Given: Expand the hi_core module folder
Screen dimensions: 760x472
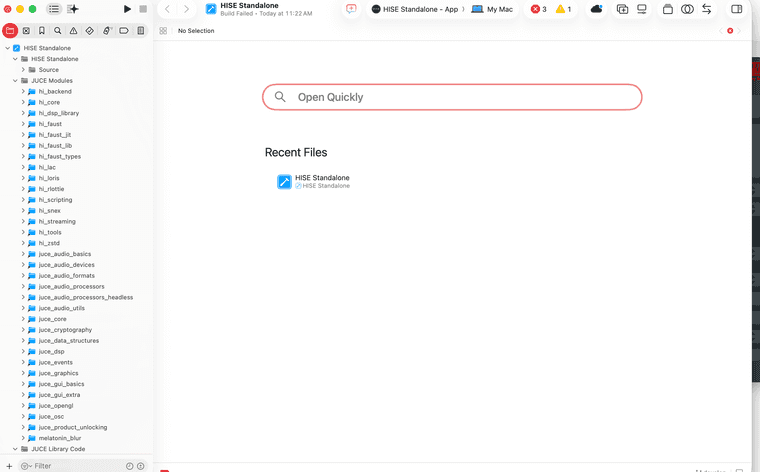Looking at the screenshot, I should click(23, 102).
